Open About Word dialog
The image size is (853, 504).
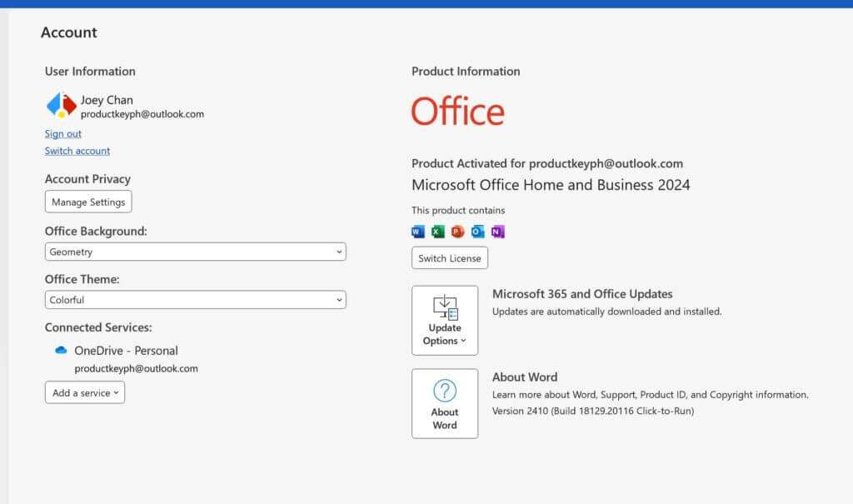tap(445, 403)
